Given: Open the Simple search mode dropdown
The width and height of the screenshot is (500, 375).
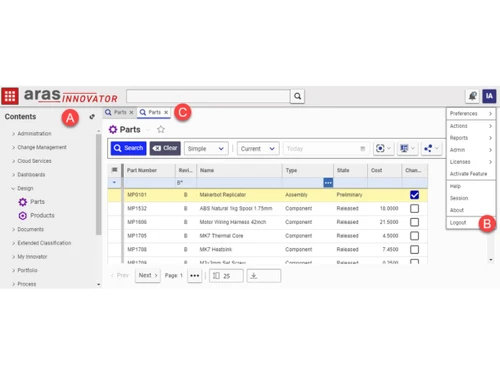Looking at the screenshot, I should pos(206,149).
